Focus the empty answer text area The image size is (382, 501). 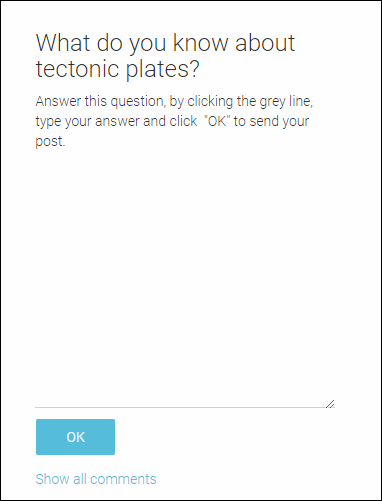(x=185, y=280)
